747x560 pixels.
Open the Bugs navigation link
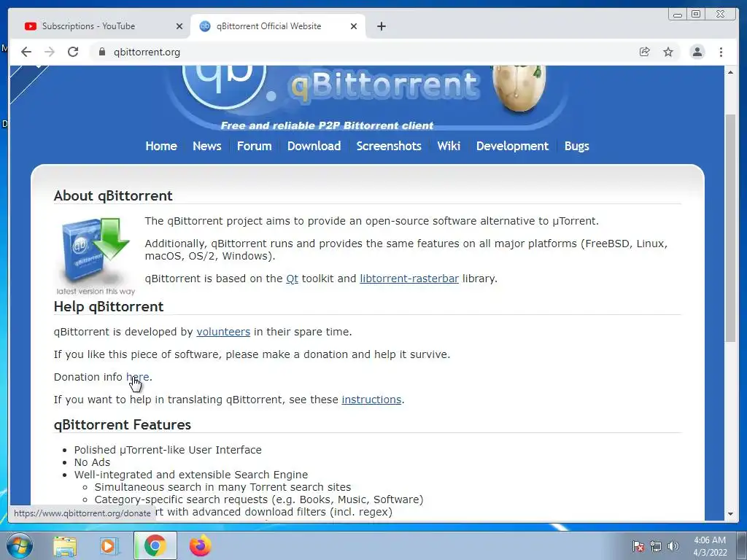[576, 146]
